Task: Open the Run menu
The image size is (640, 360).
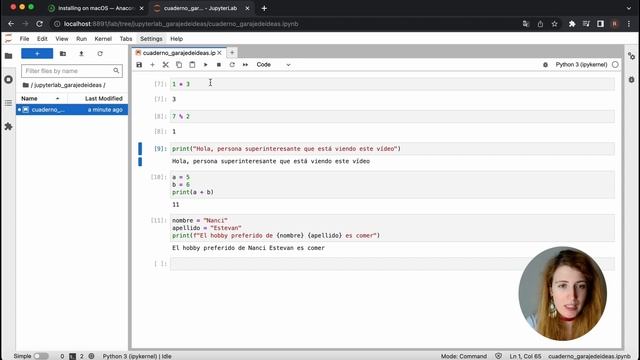Action: pyautogui.click(x=81, y=39)
